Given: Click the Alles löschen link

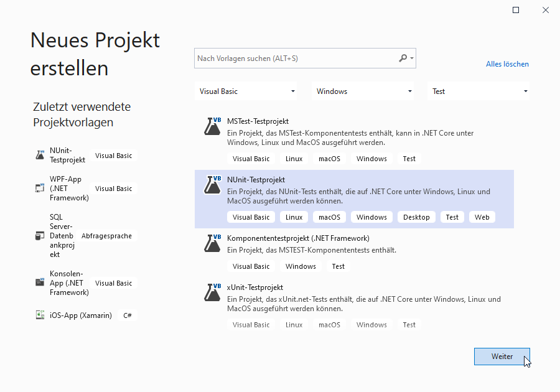Looking at the screenshot, I should (x=507, y=63).
